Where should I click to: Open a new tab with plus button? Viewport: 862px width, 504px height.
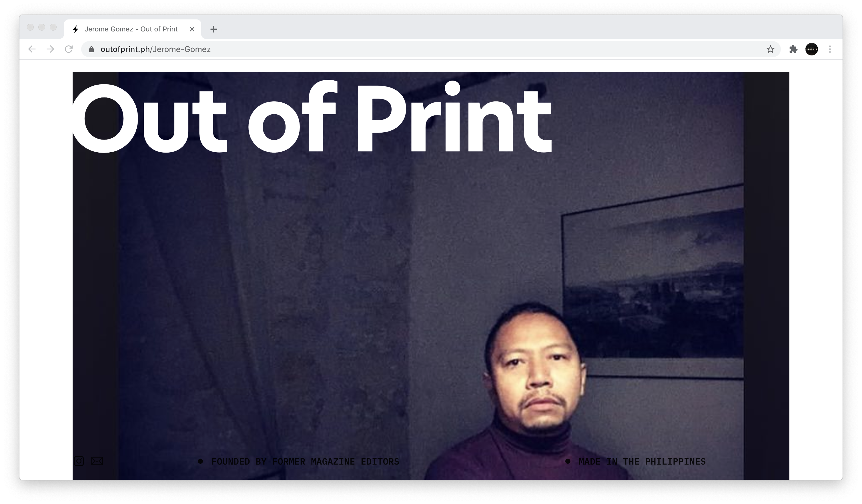coord(214,29)
